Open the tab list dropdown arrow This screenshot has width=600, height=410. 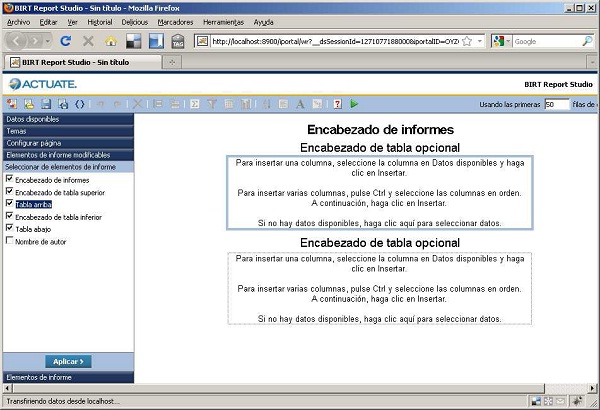click(592, 62)
